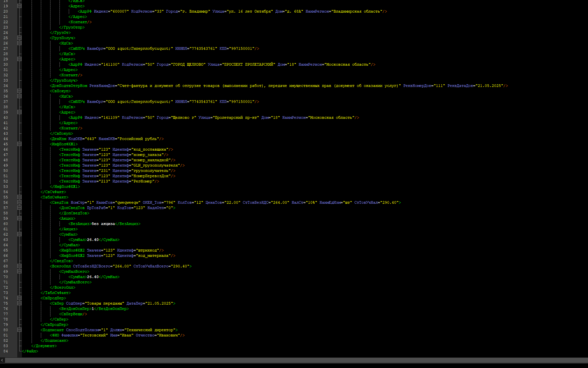The image size is (588, 368).
Task: Click the ОКЕИ_Тов value "796"
Action: tap(169, 202)
